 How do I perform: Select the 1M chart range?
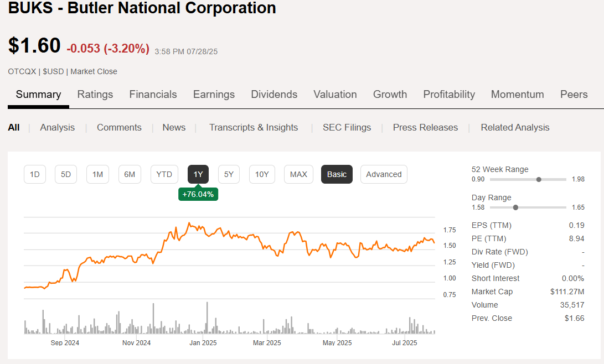click(x=97, y=174)
